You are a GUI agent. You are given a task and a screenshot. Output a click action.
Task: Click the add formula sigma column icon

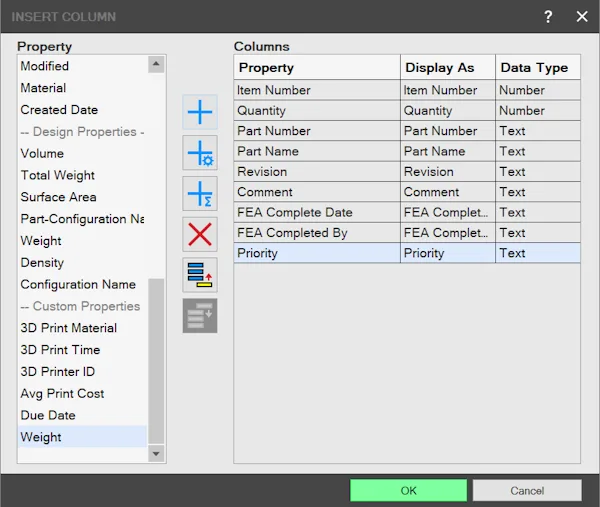pos(200,194)
